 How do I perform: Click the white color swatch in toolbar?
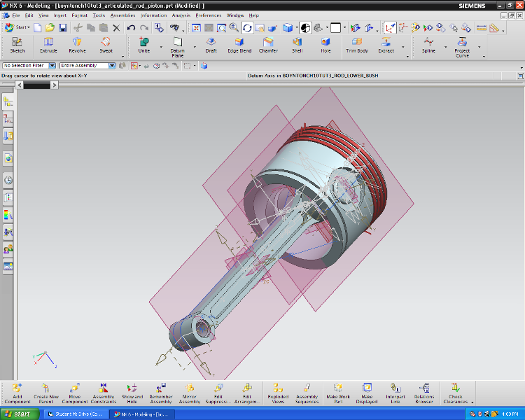(x=335, y=28)
